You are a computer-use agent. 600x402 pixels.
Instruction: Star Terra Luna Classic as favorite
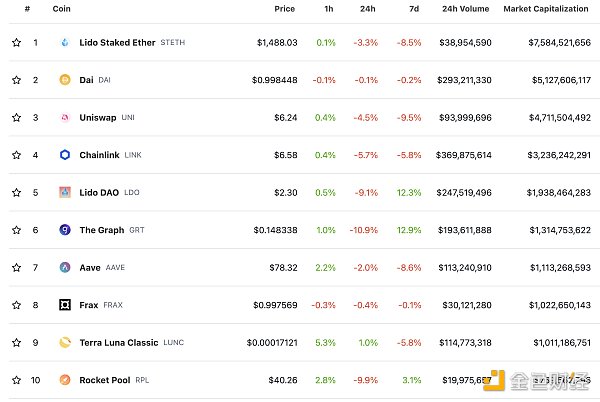[x=16, y=342]
